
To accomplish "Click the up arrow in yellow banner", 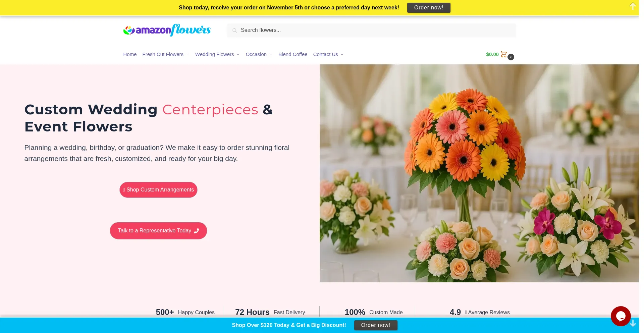I will pos(633,6).
